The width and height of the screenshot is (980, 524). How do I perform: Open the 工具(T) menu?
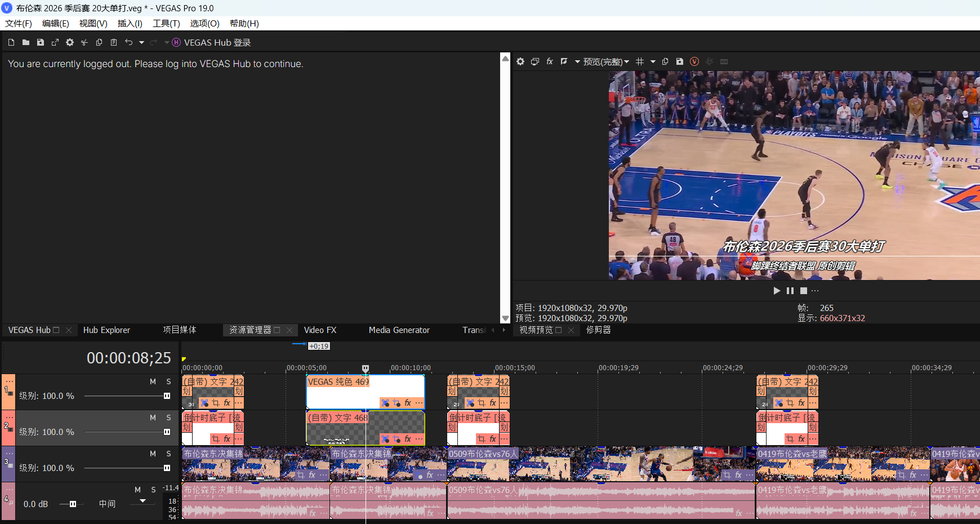point(166,23)
